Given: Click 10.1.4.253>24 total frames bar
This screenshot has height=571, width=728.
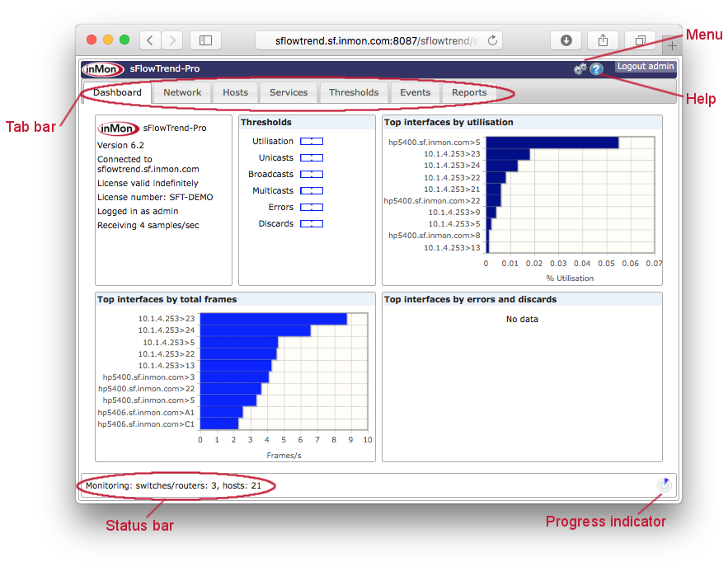Looking at the screenshot, I should pos(256,330).
